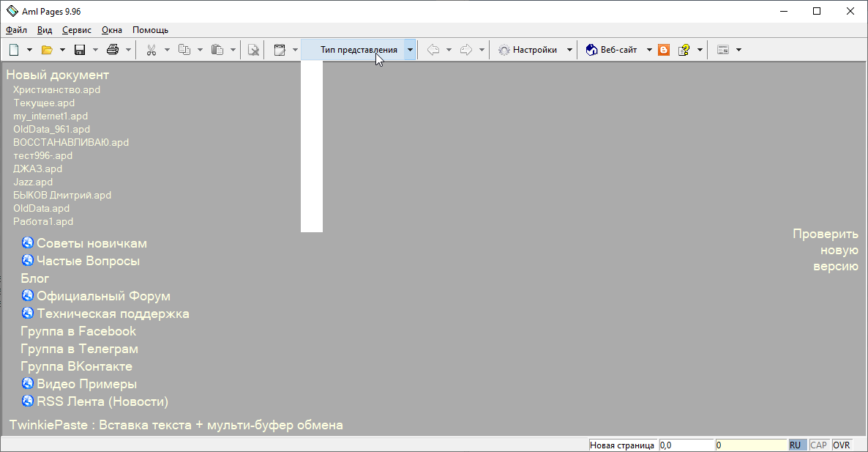Click the Техническая поддержка link
Viewport: 868px width, 452px height.
point(113,314)
